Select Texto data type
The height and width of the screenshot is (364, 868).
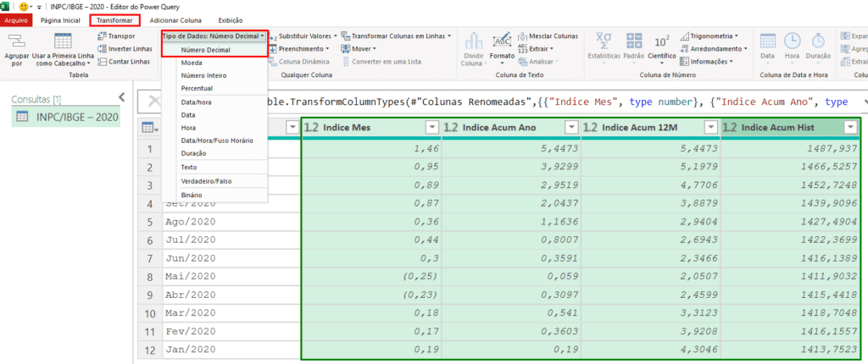pos(189,167)
